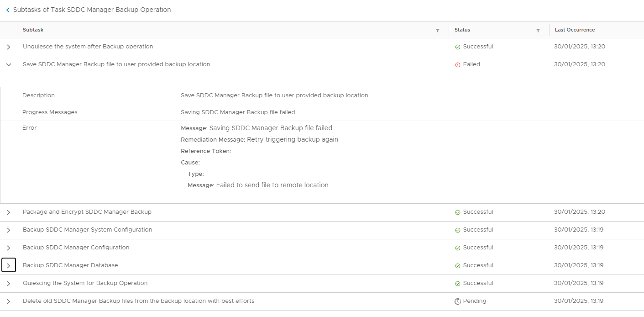Viewport: 644px width, 317px height.
Task: Click the timestamp for Backup SDDC Manager Database row
Action: [579, 265]
